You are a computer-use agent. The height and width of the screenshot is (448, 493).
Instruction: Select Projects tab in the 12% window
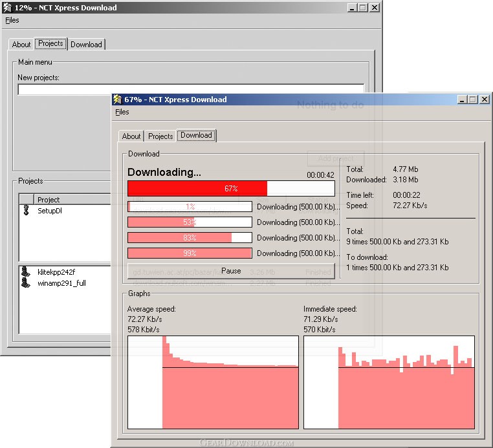(50, 43)
